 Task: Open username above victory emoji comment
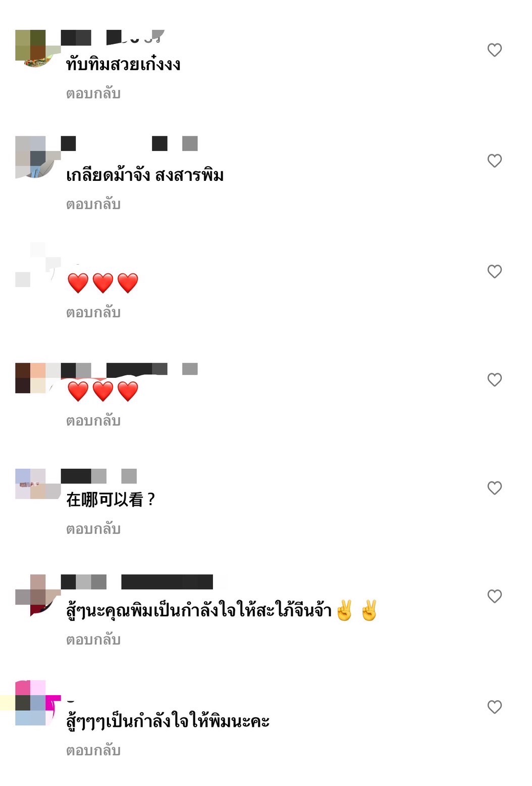click(x=137, y=582)
